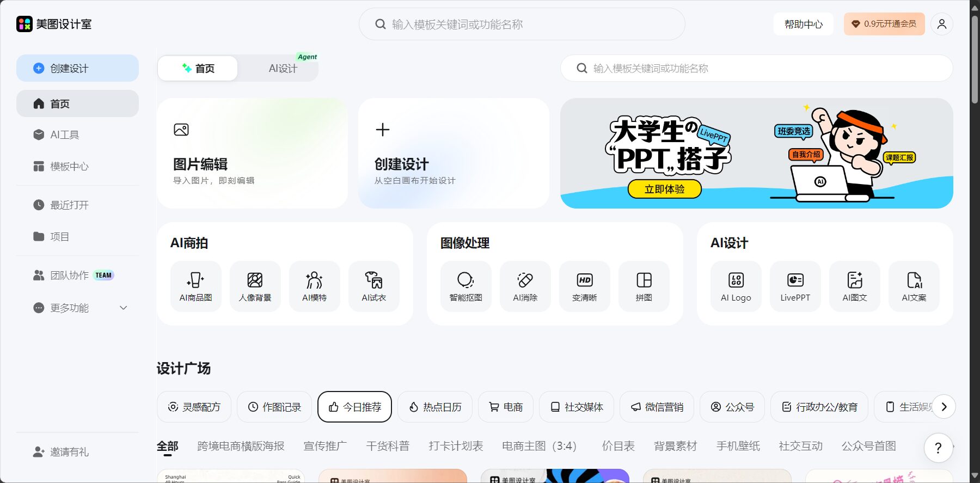Open the AI Logo generator
The height and width of the screenshot is (483, 980).
click(x=736, y=286)
